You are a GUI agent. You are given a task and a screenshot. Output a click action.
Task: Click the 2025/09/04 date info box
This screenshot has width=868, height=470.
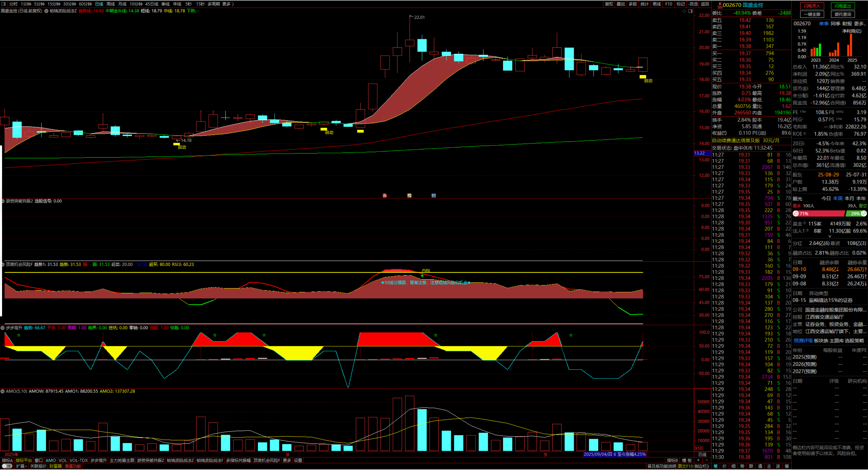point(615,454)
